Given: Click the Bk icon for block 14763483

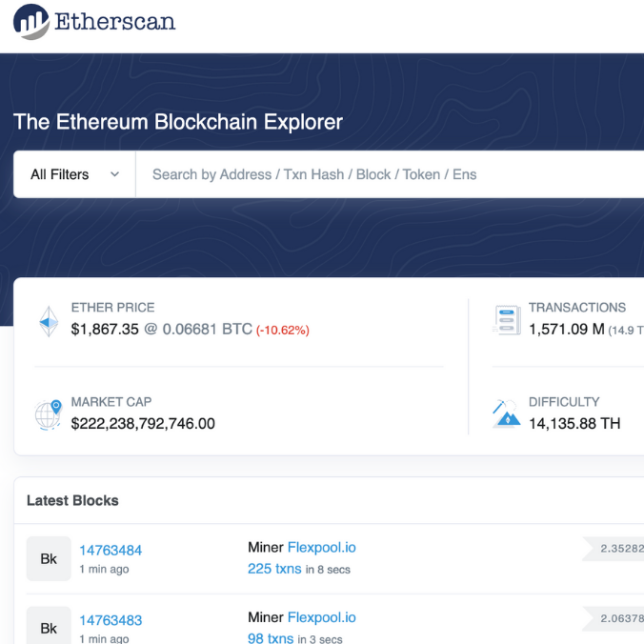Looking at the screenshot, I should (49, 625).
